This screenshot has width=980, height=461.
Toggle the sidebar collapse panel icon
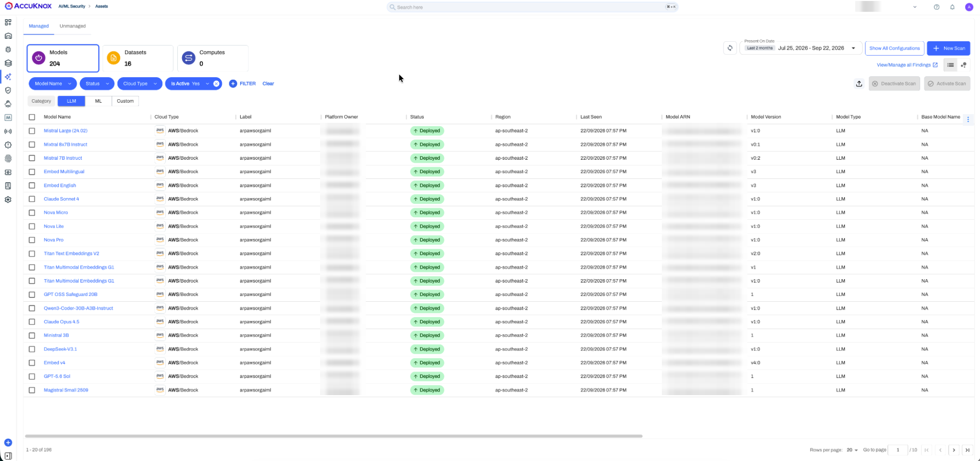(8, 456)
